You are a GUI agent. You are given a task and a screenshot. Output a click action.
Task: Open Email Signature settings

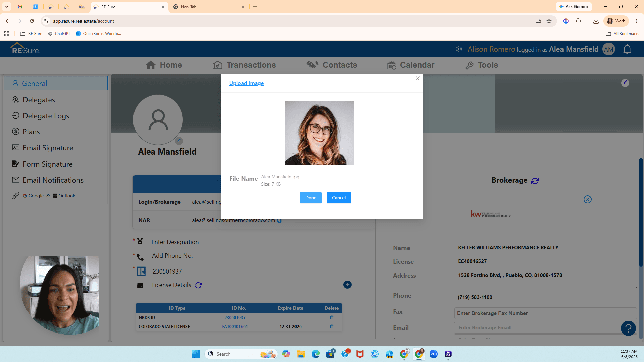[x=56, y=148]
